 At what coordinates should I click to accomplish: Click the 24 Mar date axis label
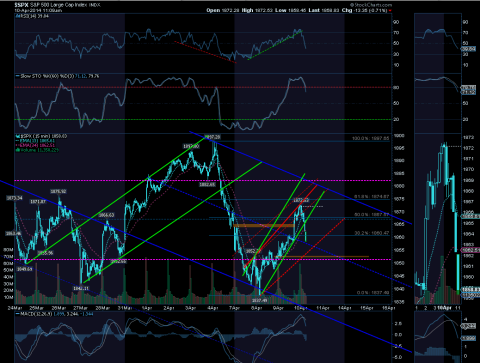tap(15, 308)
